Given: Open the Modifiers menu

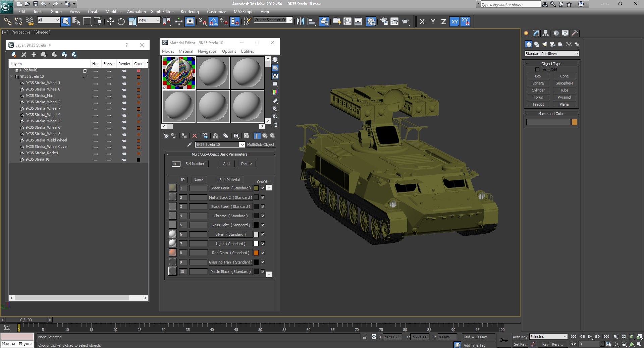Looking at the screenshot, I should [x=114, y=11].
